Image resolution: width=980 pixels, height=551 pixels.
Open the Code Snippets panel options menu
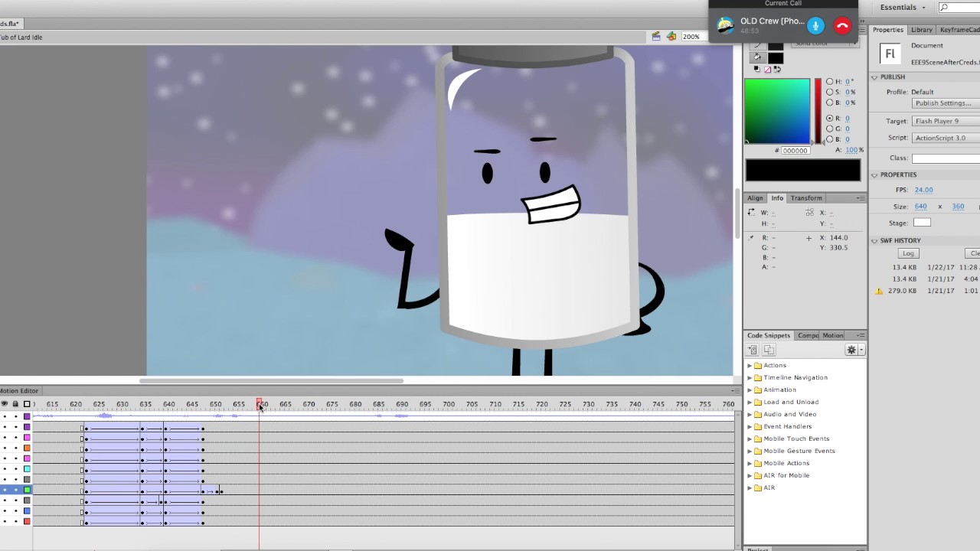pyautogui.click(x=861, y=335)
